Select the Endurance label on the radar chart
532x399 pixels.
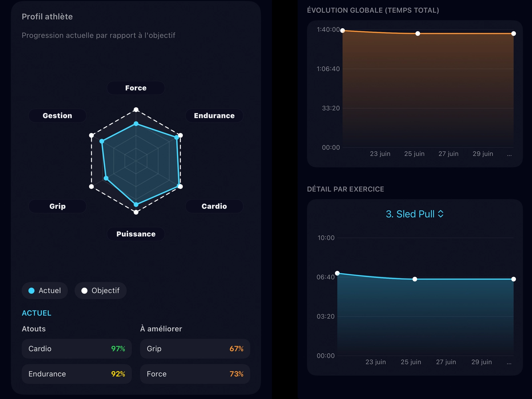(x=214, y=116)
